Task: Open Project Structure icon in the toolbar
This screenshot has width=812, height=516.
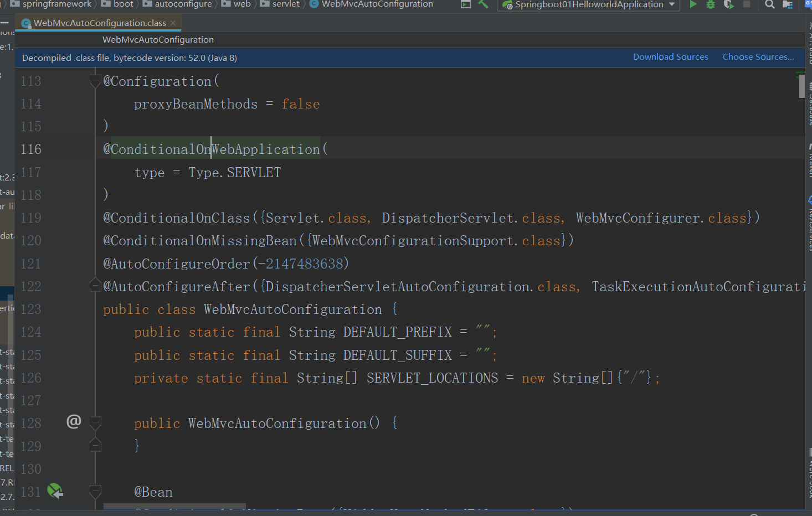Action: [x=787, y=4]
